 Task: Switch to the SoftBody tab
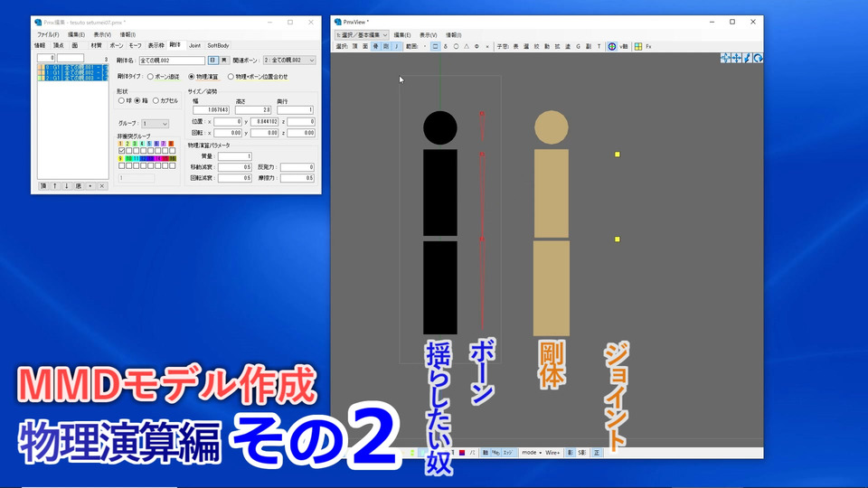[x=218, y=45]
